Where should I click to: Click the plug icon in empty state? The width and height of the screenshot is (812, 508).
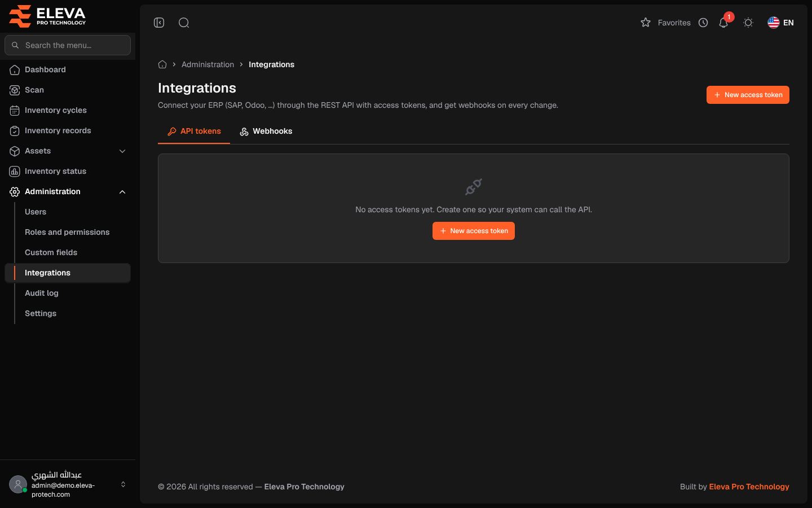point(474,187)
